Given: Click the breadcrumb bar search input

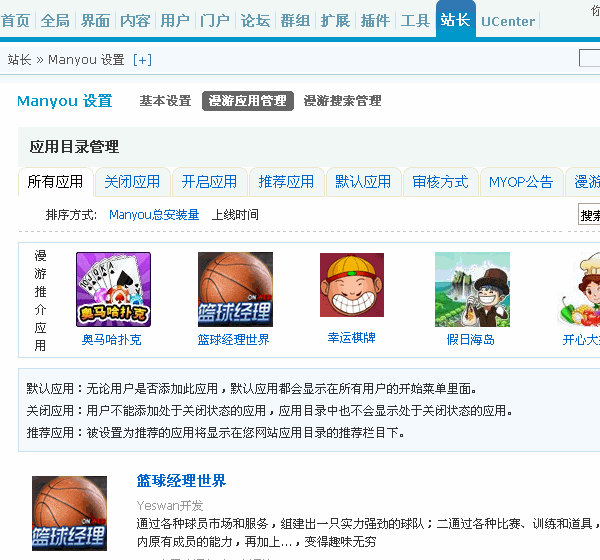Looking at the screenshot, I should click(590, 58).
